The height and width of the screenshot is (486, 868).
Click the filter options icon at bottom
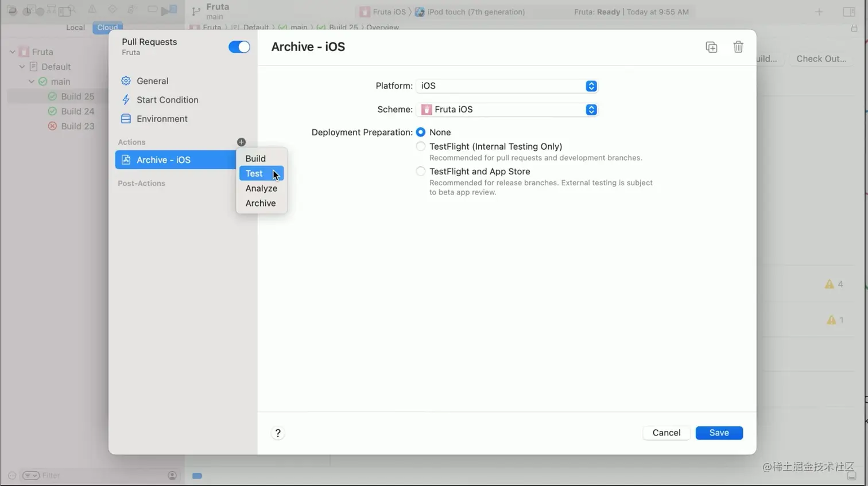point(30,476)
